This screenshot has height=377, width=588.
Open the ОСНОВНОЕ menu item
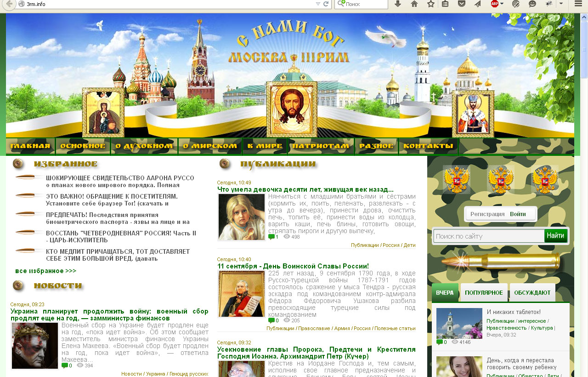pyautogui.click(x=83, y=146)
